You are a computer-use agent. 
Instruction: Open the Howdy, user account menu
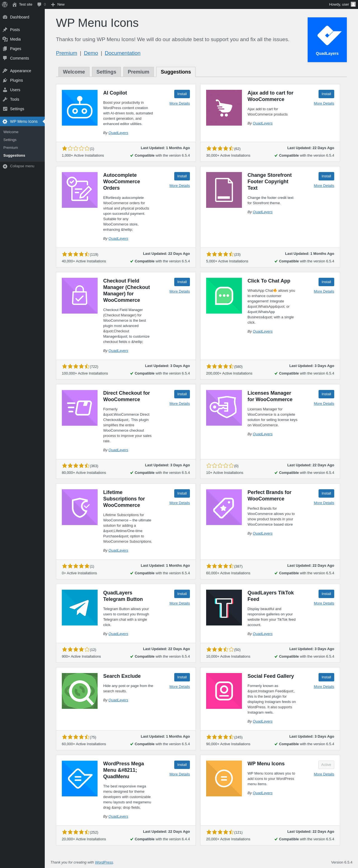click(x=342, y=4)
